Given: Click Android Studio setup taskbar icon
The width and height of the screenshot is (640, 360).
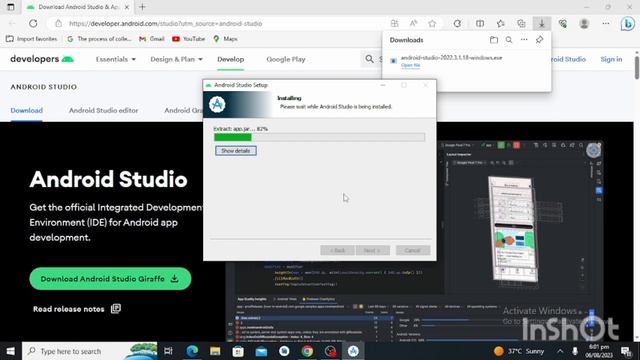Looking at the screenshot, I should [x=353, y=351].
